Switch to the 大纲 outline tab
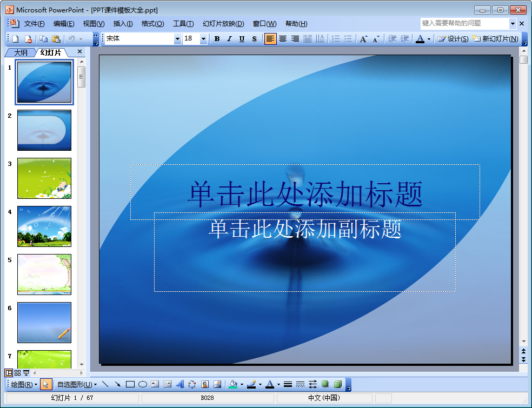The height and width of the screenshot is (408, 532). coord(21,52)
